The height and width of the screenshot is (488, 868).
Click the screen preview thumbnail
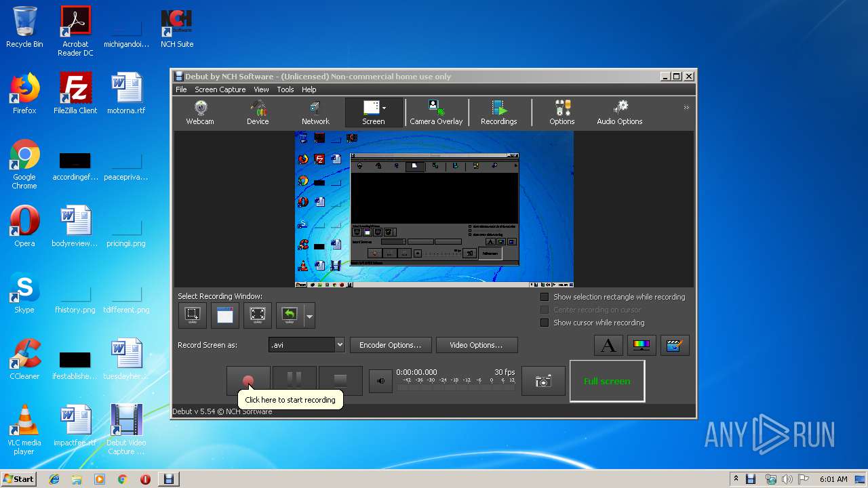(x=434, y=209)
